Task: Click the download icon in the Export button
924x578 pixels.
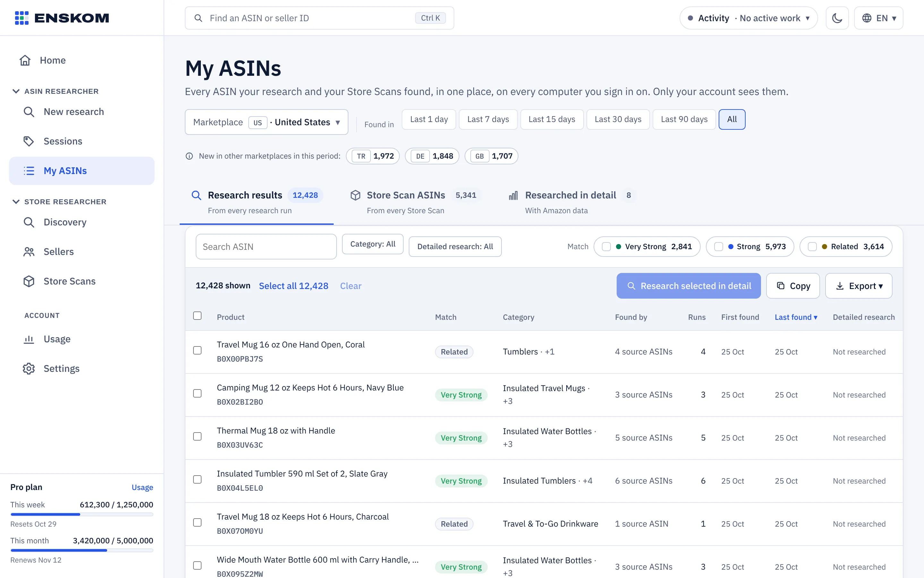Action: tap(840, 286)
